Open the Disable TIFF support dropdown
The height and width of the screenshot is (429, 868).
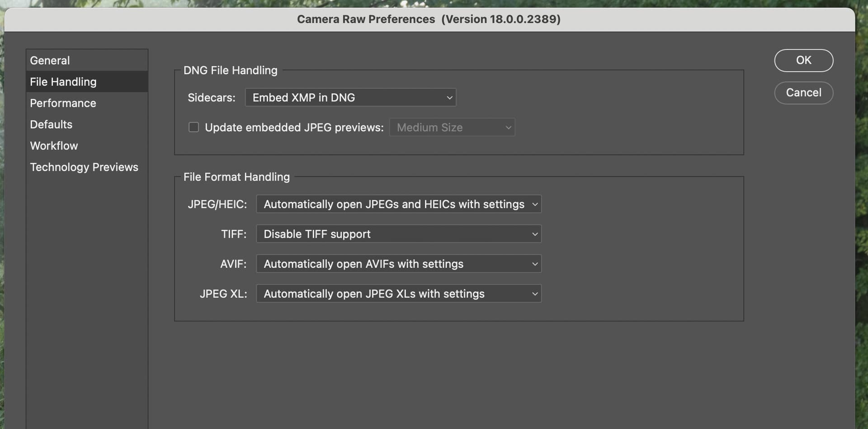pyautogui.click(x=398, y=234)
